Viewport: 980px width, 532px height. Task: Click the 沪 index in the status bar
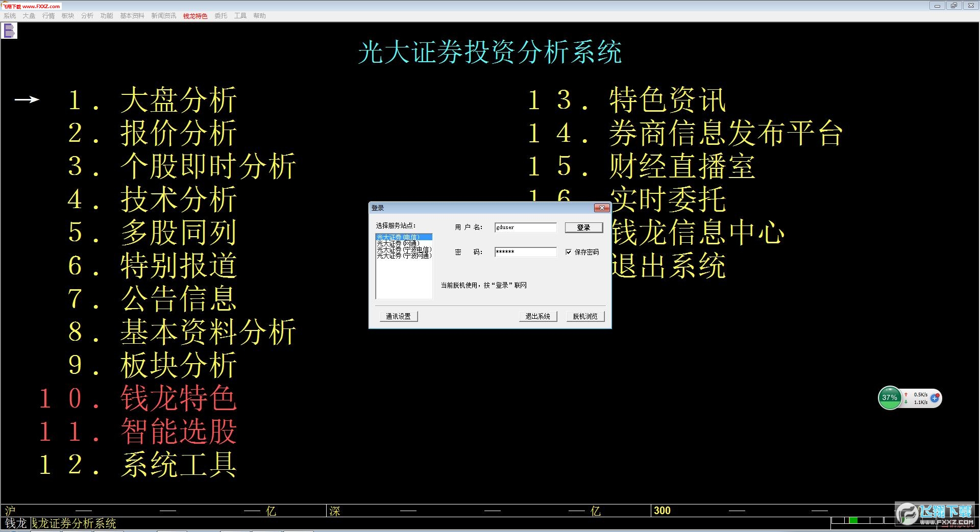pos(10,511)
